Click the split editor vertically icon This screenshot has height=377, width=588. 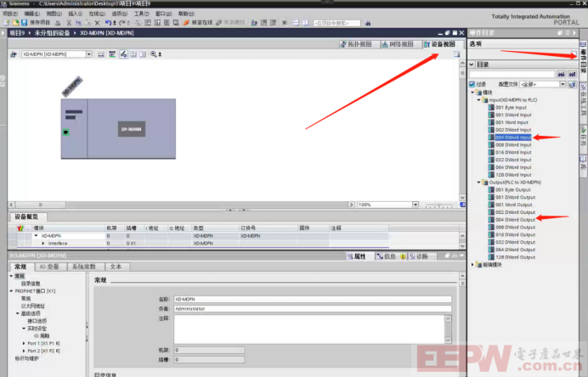(x=306, y=23)
